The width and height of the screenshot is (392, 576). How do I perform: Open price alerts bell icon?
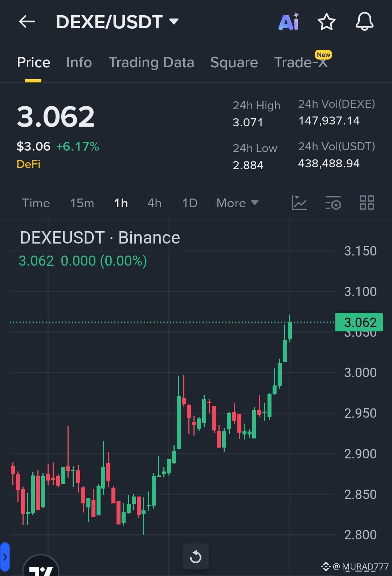point(364,22)
